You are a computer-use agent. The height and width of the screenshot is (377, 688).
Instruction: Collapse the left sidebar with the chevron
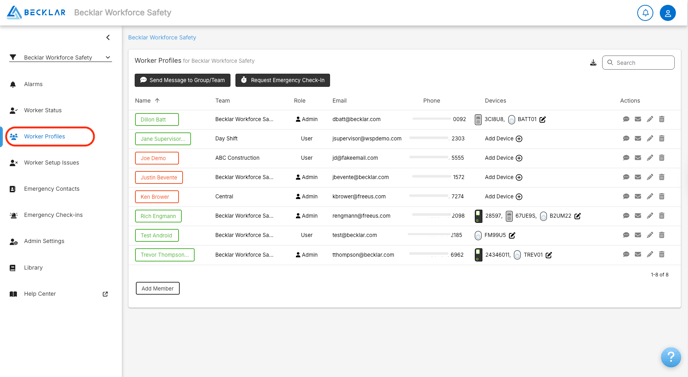108,37
